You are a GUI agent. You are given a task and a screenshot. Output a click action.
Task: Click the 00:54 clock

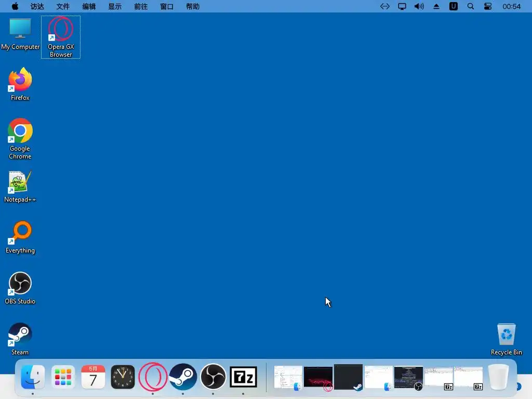(511, 6)
